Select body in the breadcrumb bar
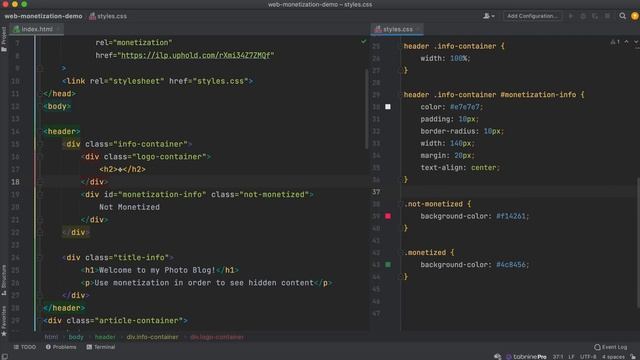Image resolution: width=640 pixels, height=360 pixels. 76,337
